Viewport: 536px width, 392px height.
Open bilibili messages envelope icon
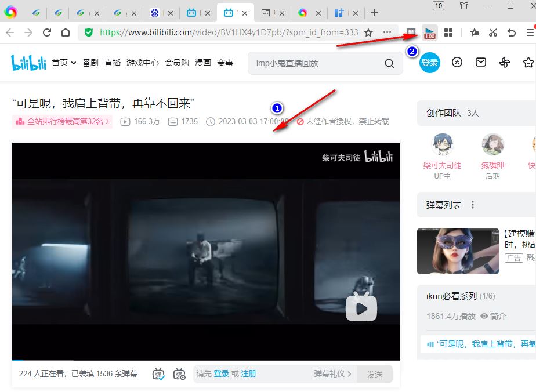pos(481,62)
